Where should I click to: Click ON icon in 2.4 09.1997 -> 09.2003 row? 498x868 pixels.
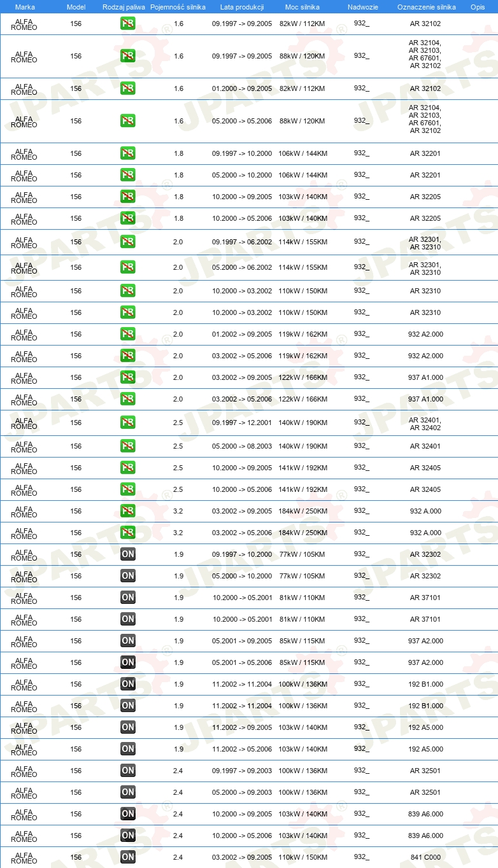[128, 771]
